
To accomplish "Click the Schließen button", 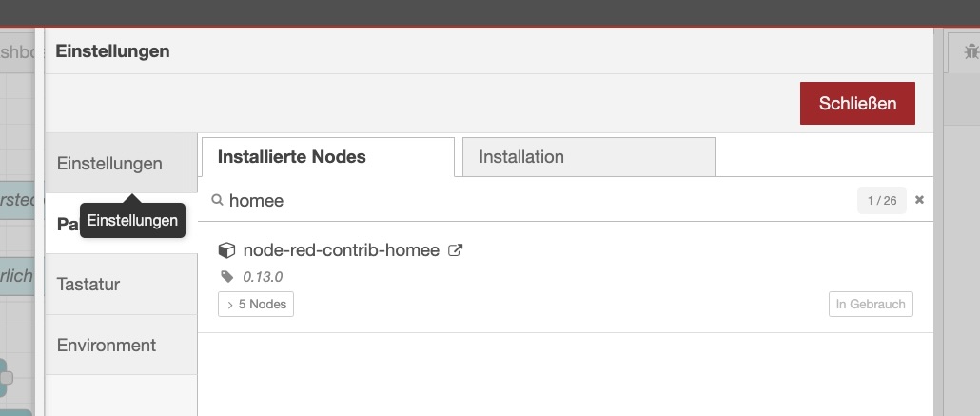I will pyautogui.click(x=857, y=104).
